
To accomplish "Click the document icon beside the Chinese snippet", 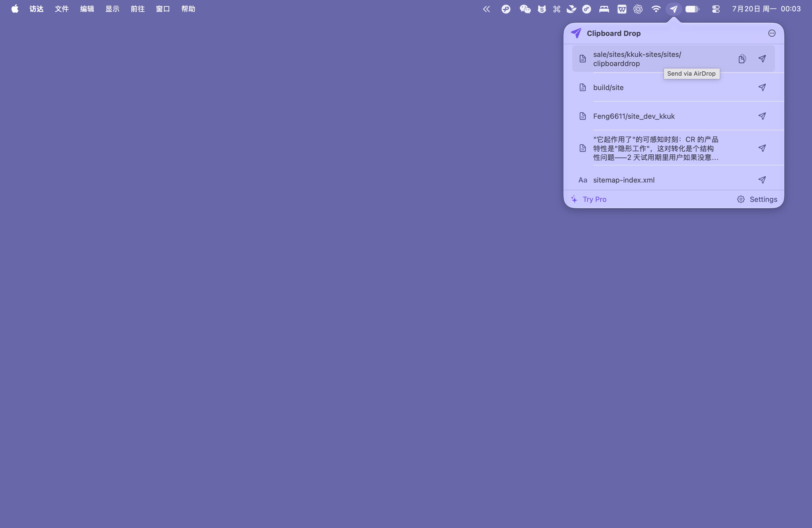I will pyautogui.click(x=583, y=148).
